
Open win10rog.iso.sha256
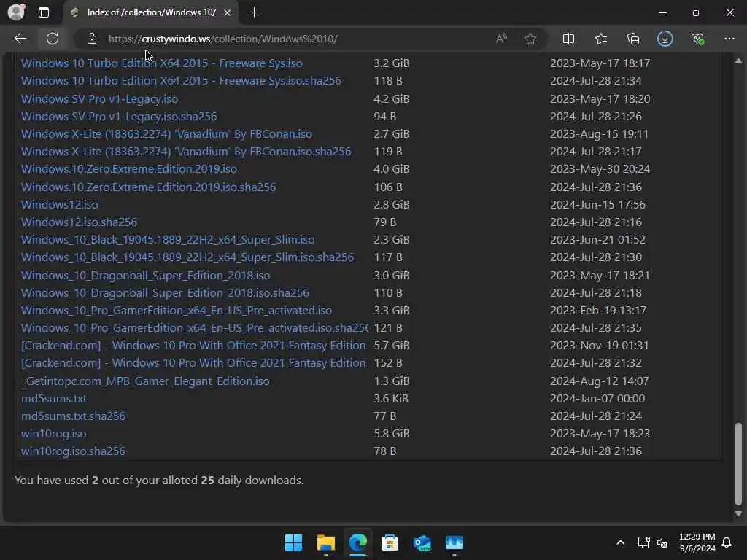[x=74, y=451]
